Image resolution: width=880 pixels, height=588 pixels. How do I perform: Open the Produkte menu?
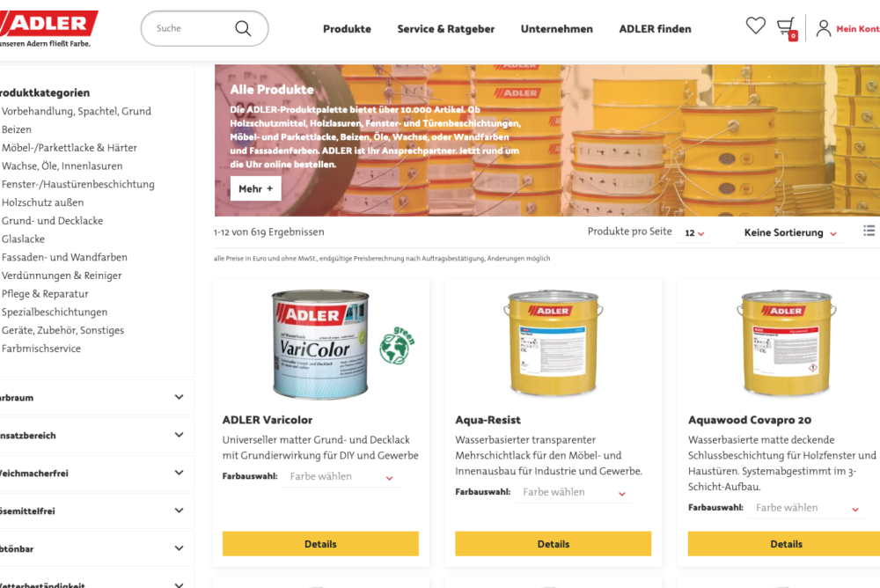pyautogui.click(x=347, y=29)
